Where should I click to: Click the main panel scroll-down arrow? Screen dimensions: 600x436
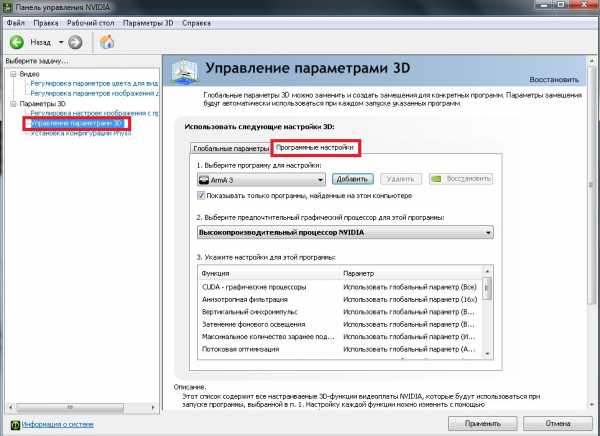click(x=592, y=405)
